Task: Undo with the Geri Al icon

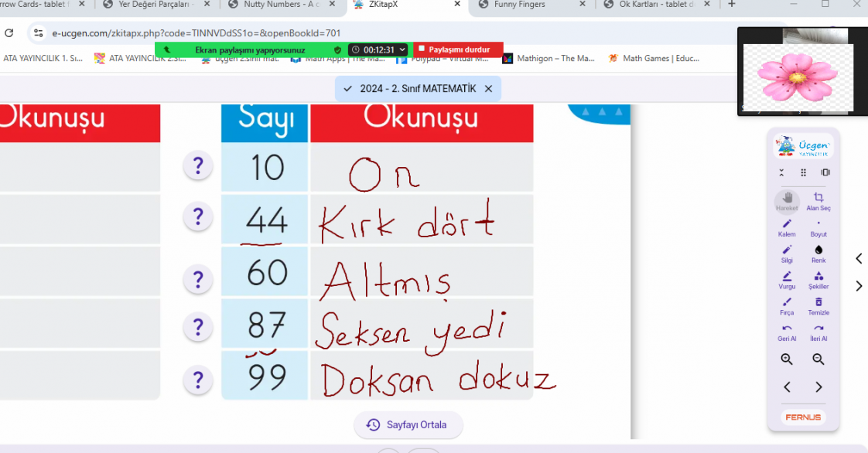Action: click(787, 332)
